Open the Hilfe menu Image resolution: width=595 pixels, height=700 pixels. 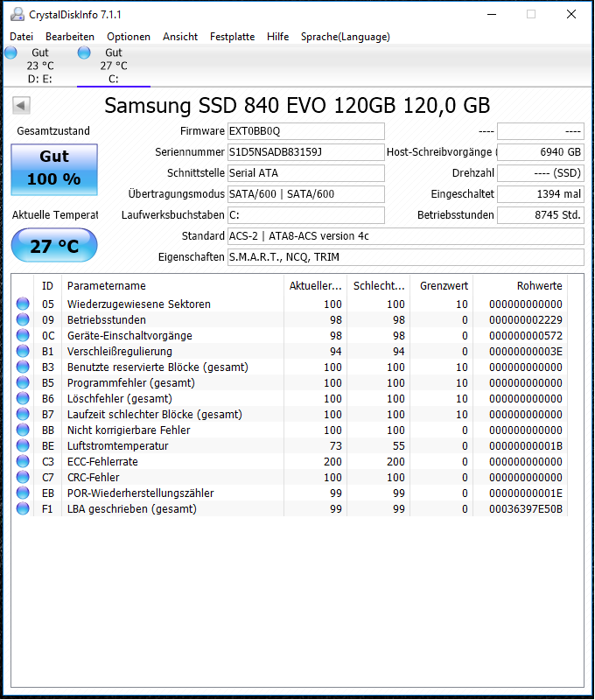pos(278,37)
